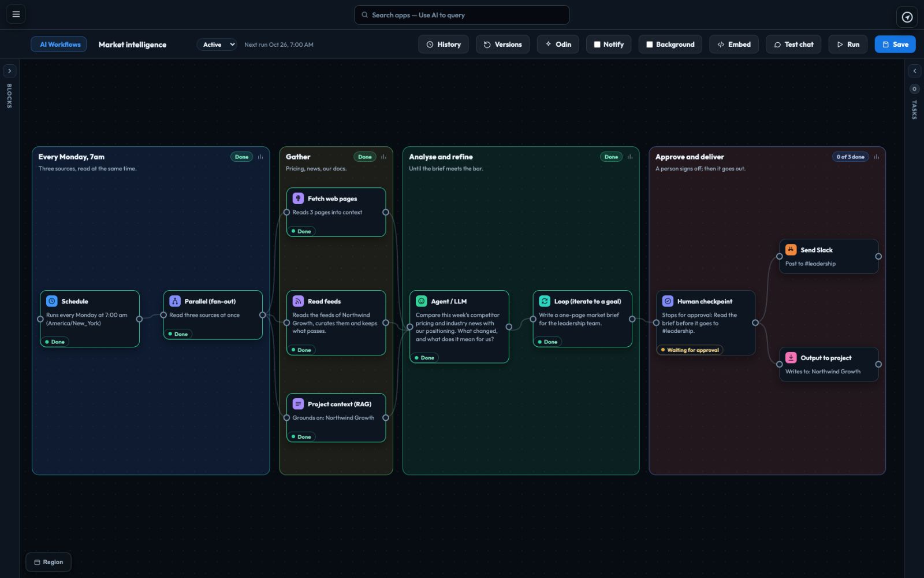Open the Embed options
The height and width of the screenshot is (578, 924).
pos(733,45)
